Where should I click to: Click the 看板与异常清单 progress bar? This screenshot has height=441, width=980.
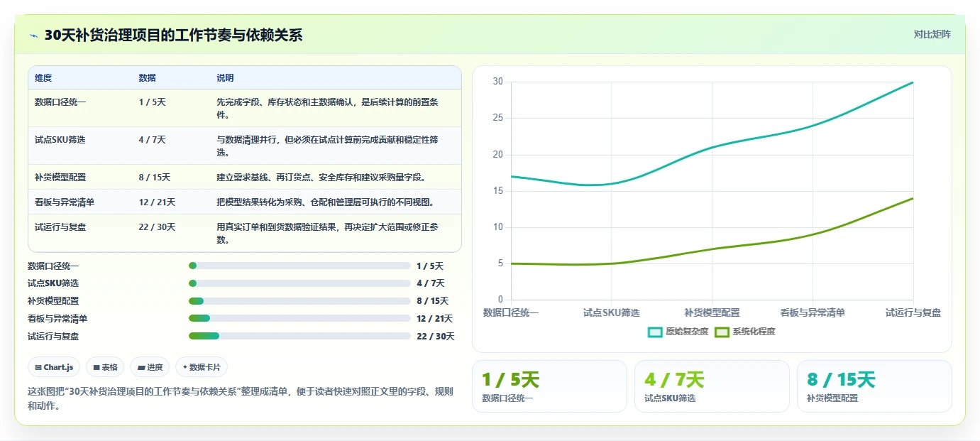point(299,319)
